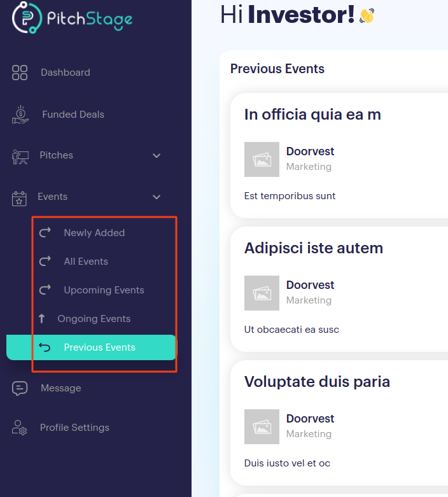Click the Profile Settings user-gear icon
The image size is (448, 497).
19,428
